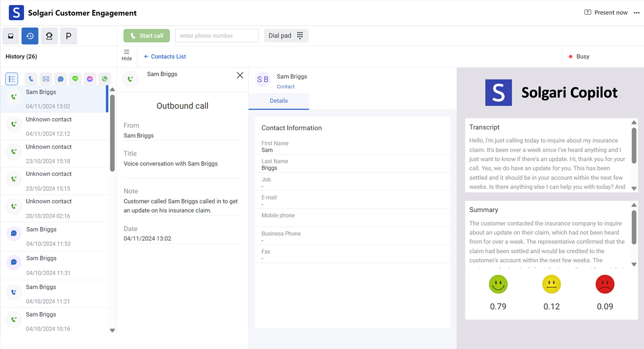Click the call Note text
Viewport: 644px width, 349px height.
click(x=181, y=206)
